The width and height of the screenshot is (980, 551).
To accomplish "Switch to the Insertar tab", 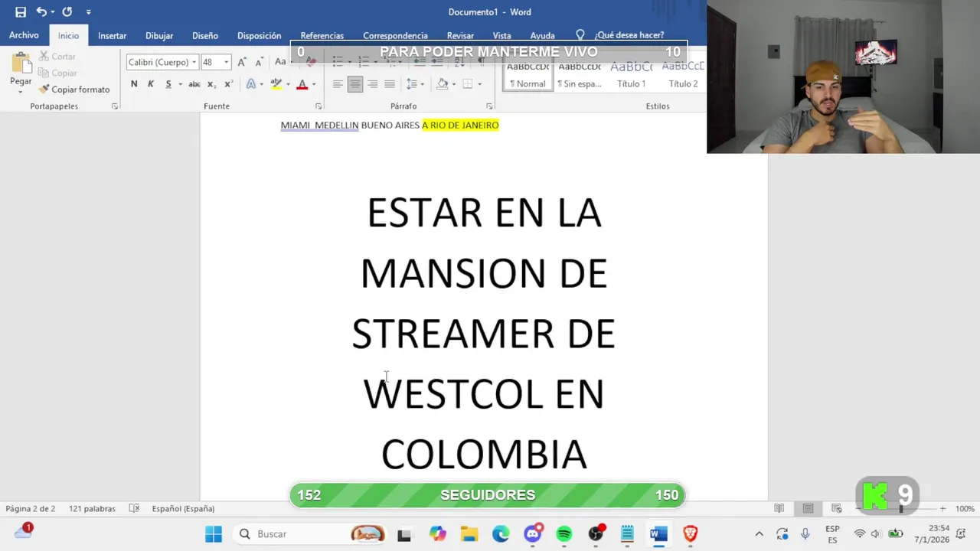I will (x=112, y=35).
